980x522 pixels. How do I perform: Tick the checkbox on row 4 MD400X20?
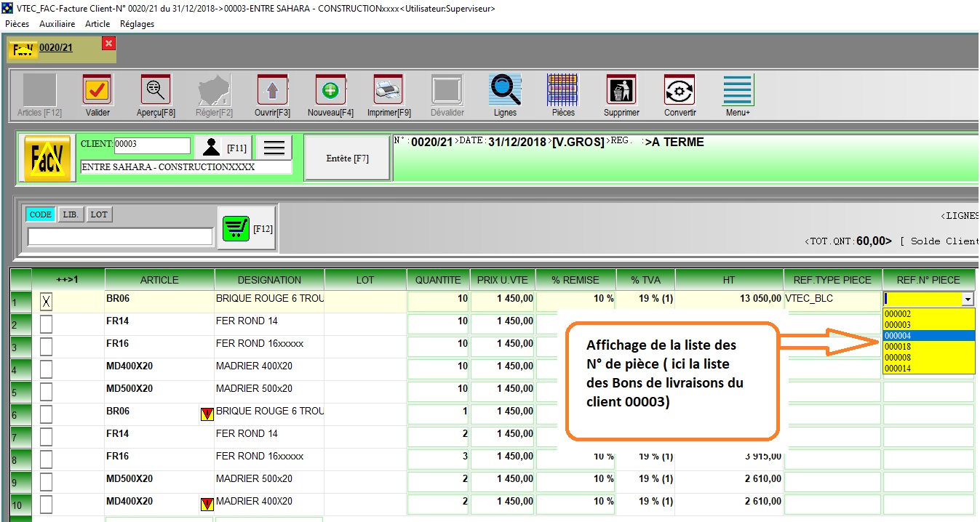tap(46, 369)
